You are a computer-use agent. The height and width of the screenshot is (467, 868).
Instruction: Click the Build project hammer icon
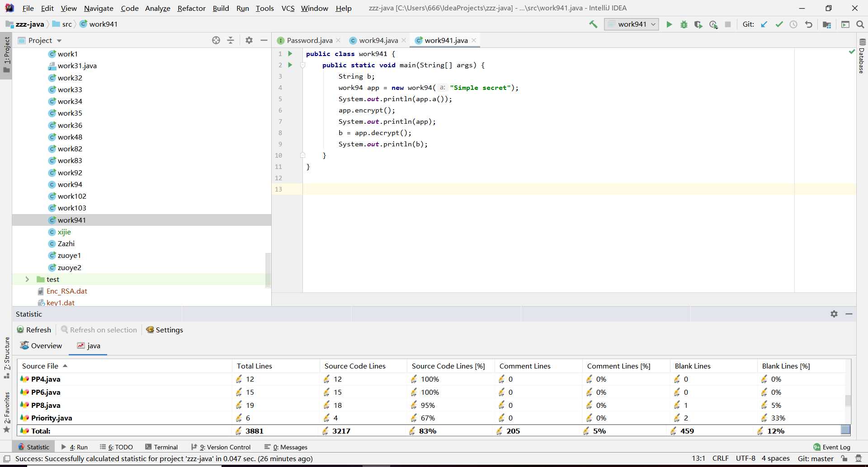593,24
